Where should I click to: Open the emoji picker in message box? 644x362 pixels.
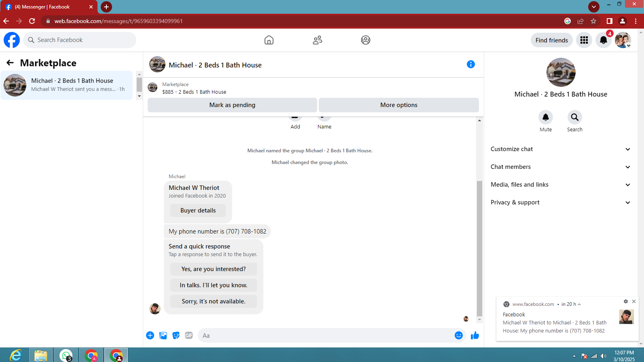coord(459,335)
